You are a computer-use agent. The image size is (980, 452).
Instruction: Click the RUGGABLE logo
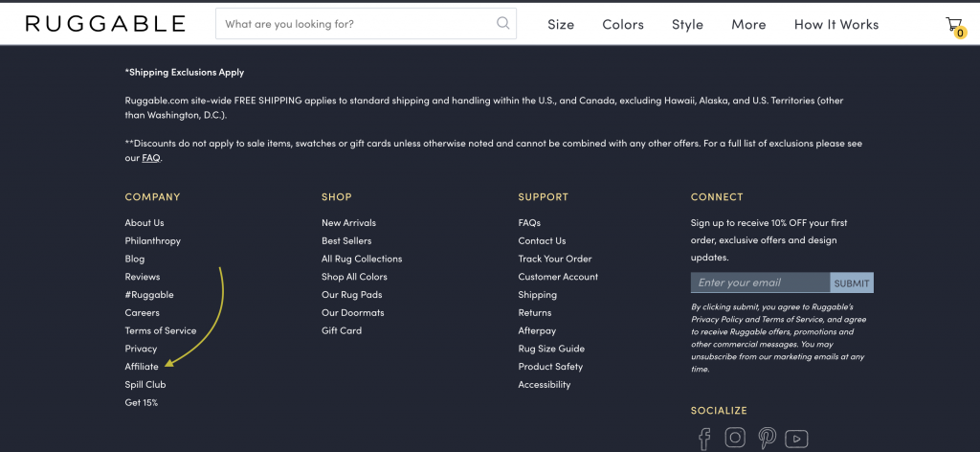point(105,24)
